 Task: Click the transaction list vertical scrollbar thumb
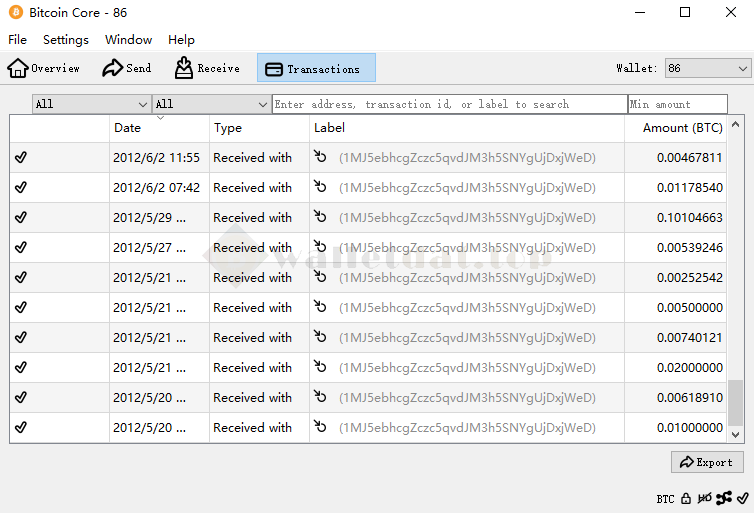[x=736, y=402]
